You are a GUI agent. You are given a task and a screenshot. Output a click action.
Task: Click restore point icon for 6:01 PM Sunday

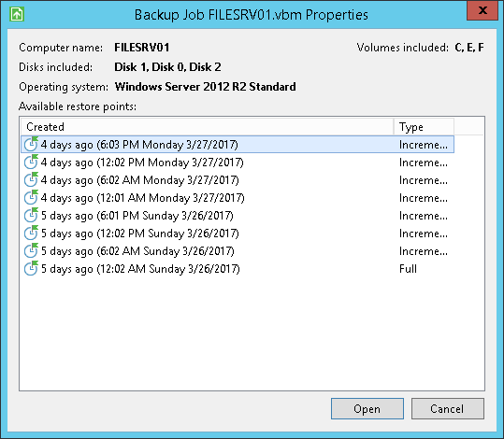pyautogui.click(x=31, y=215)
